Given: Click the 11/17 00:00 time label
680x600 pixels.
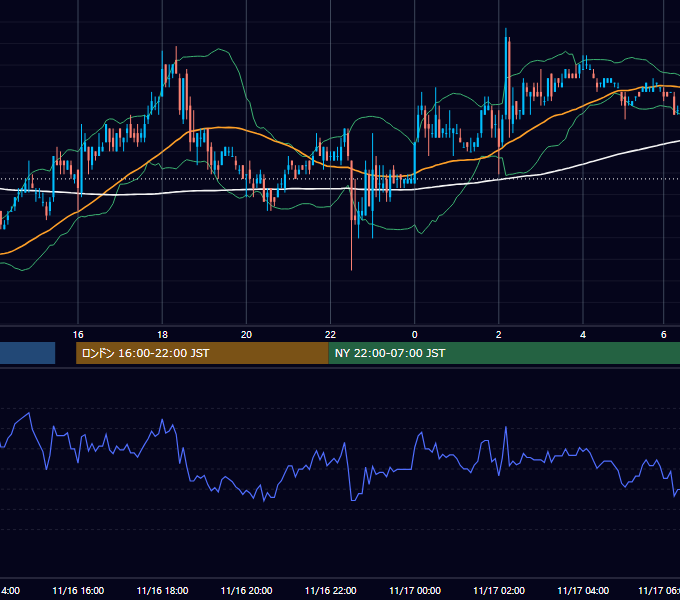Looking at the screenshot, I should [415, 591].
